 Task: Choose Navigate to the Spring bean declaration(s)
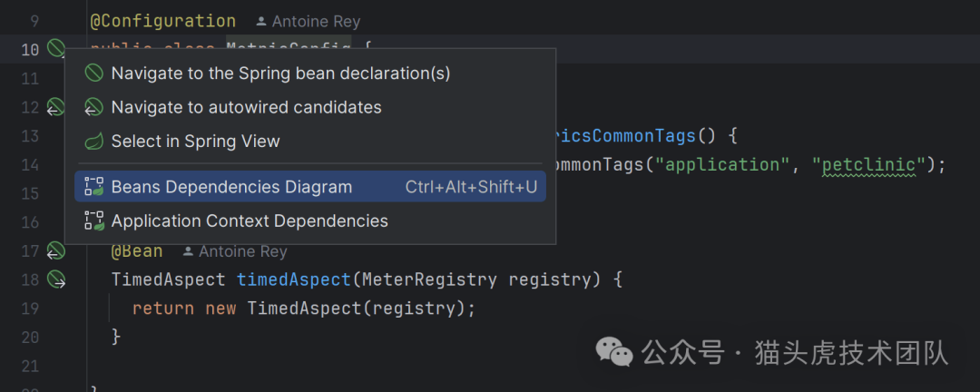(280, 73)
